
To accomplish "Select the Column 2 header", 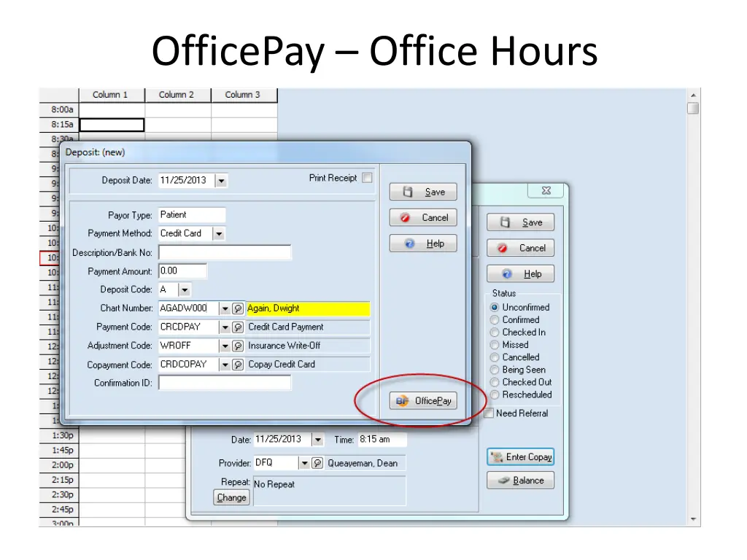I will point(177,95).
